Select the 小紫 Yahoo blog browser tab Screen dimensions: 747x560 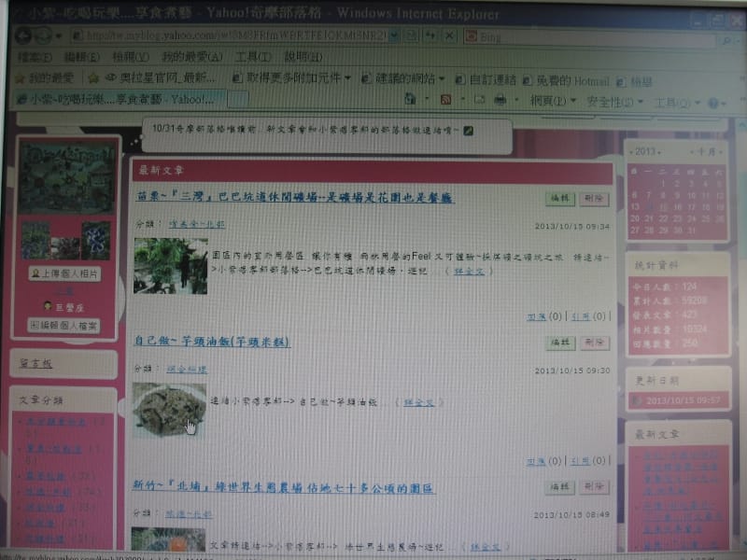121,99
